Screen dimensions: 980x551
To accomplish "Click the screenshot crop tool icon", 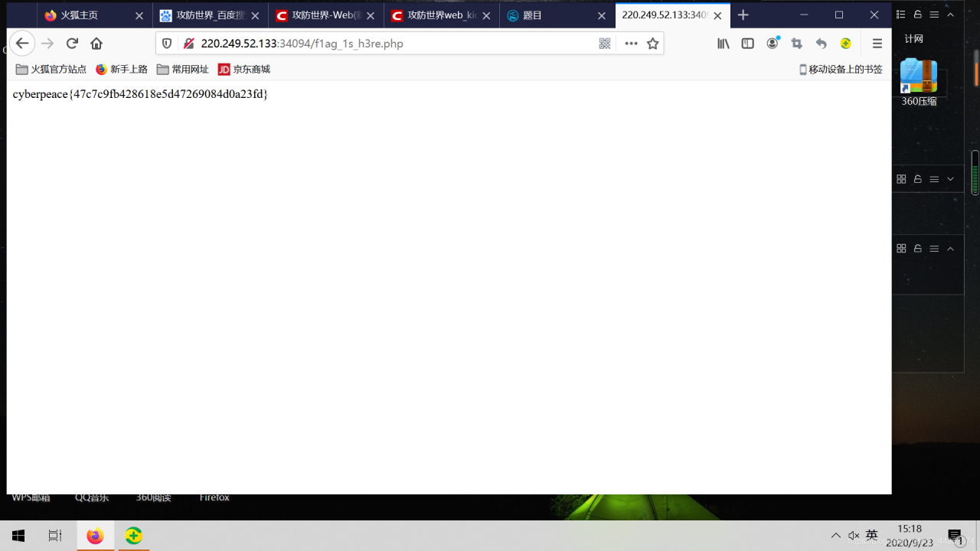I will tap(797, 44).
